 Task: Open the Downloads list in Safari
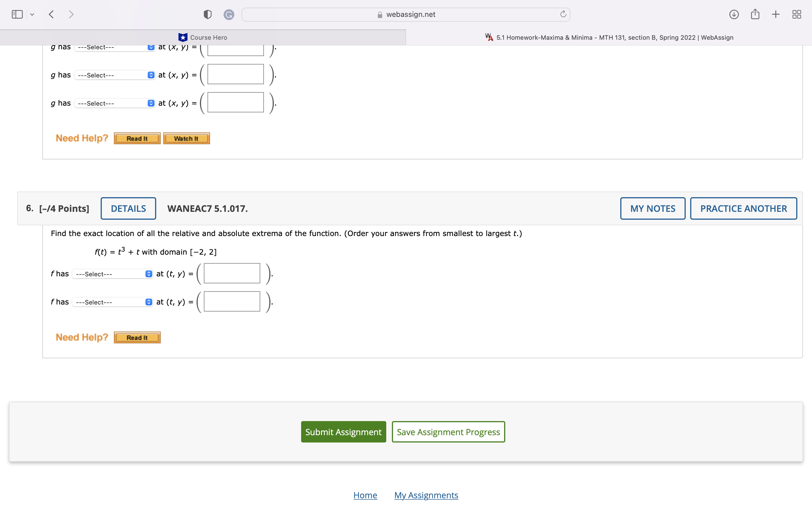click(734, 14)
